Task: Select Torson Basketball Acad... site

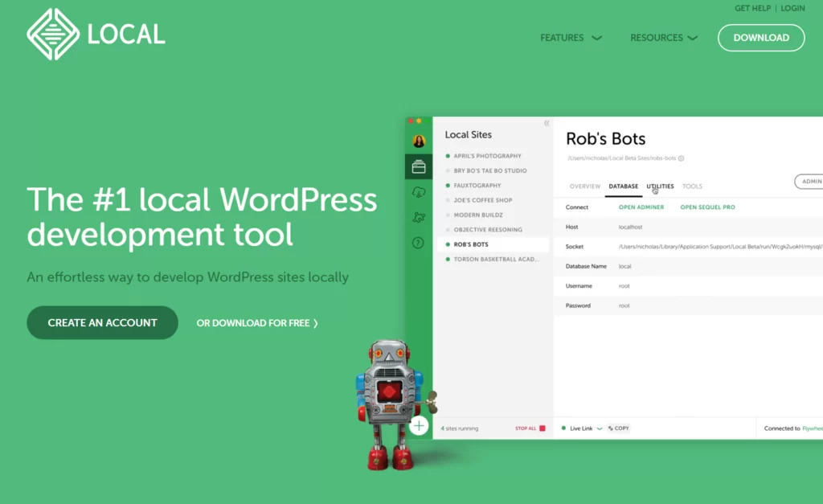Action: tap(496, 259)
